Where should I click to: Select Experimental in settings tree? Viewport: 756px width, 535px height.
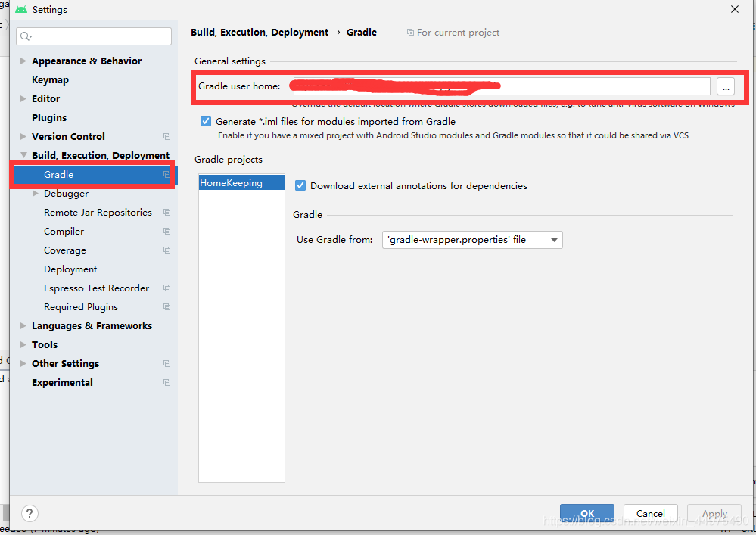pos(62,383)
